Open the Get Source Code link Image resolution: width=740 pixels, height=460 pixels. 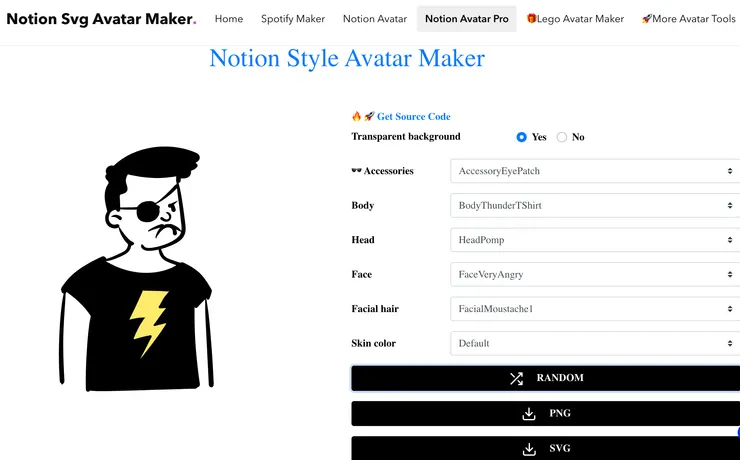pos(413,116)
